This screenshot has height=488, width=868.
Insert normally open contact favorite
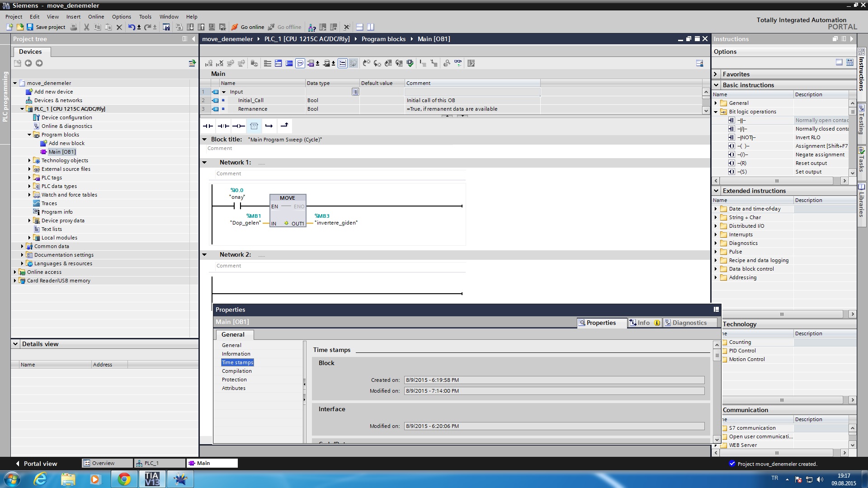208,126
